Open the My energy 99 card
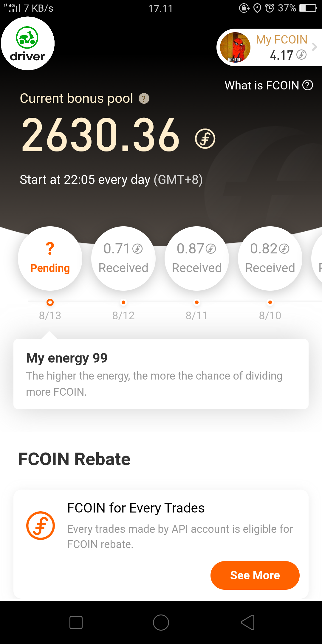The height and width of the screenshot is (644, 322). click(x=161, y=374)
